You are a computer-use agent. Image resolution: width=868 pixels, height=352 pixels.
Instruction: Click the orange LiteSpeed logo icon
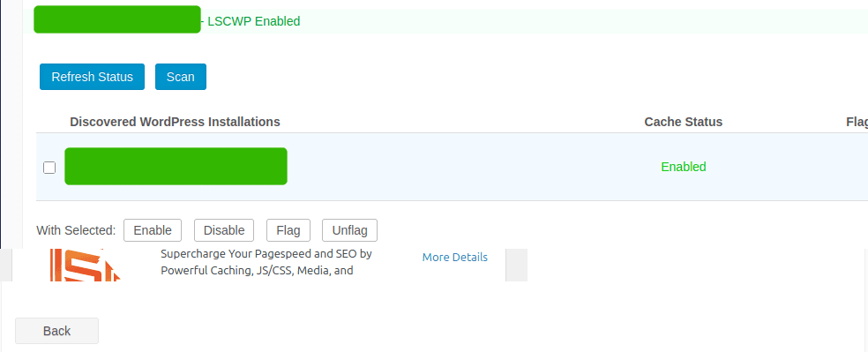point(85,266)
